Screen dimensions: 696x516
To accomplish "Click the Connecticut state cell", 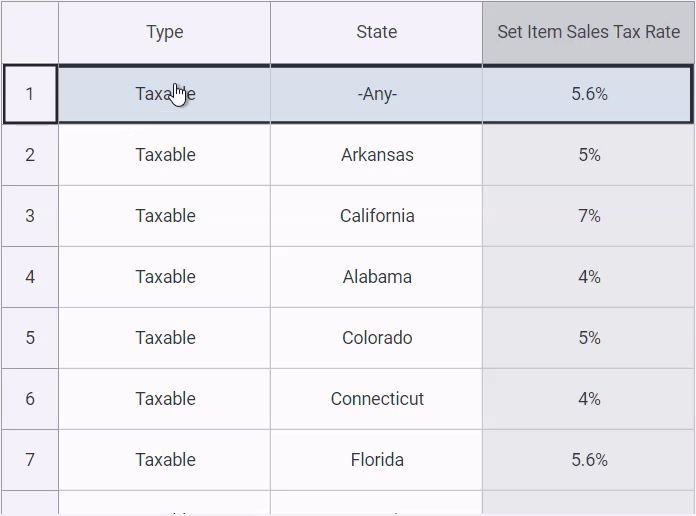I will coord(377,399).
